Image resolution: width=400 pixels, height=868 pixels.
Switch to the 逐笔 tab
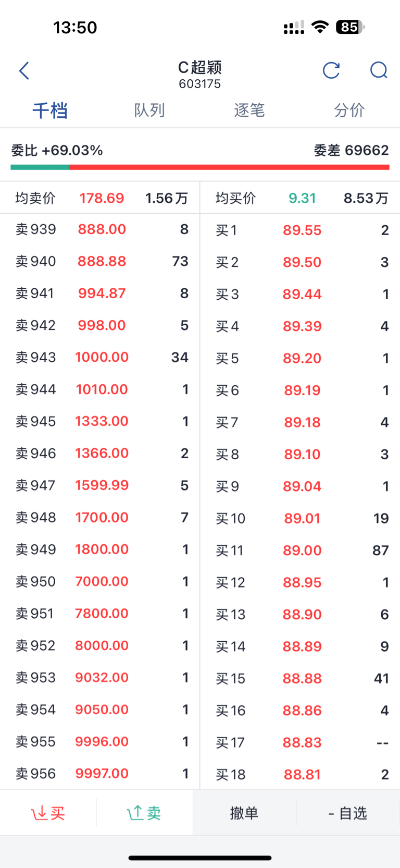coord(249,111)
